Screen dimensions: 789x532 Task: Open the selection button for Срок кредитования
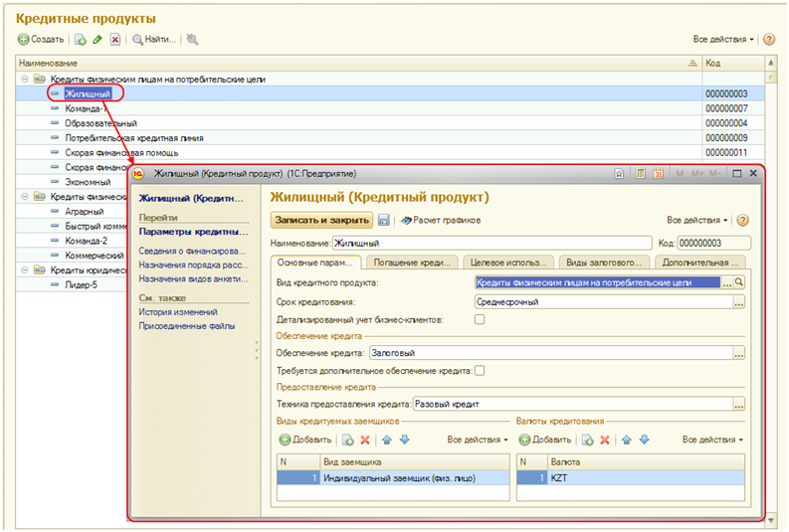coord(739,301)
